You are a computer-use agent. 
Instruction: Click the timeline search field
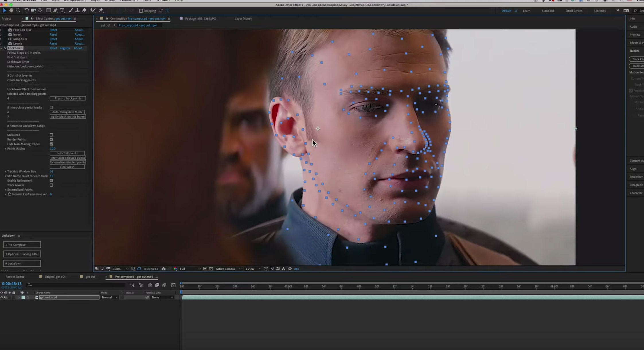click(76, 285)
